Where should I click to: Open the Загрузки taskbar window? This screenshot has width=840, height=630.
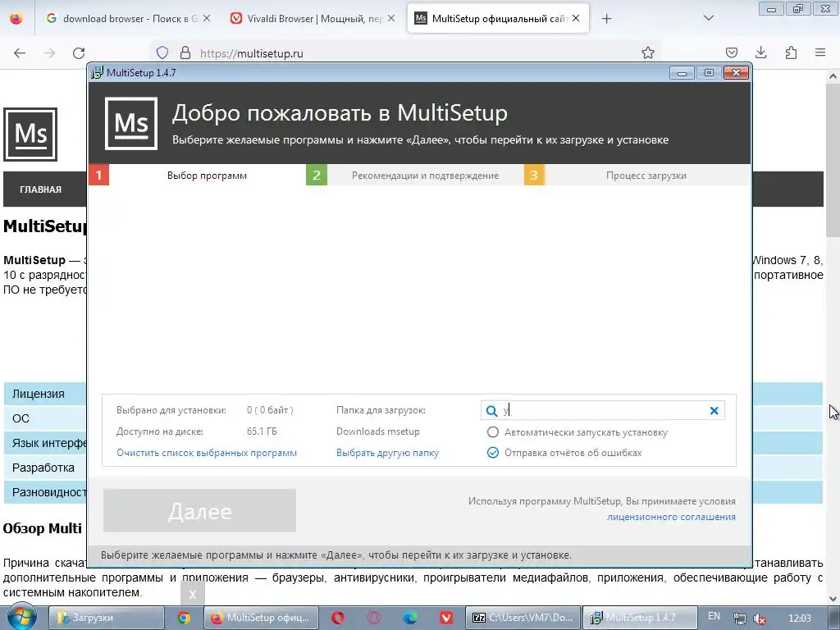click(x=106, y=618)
